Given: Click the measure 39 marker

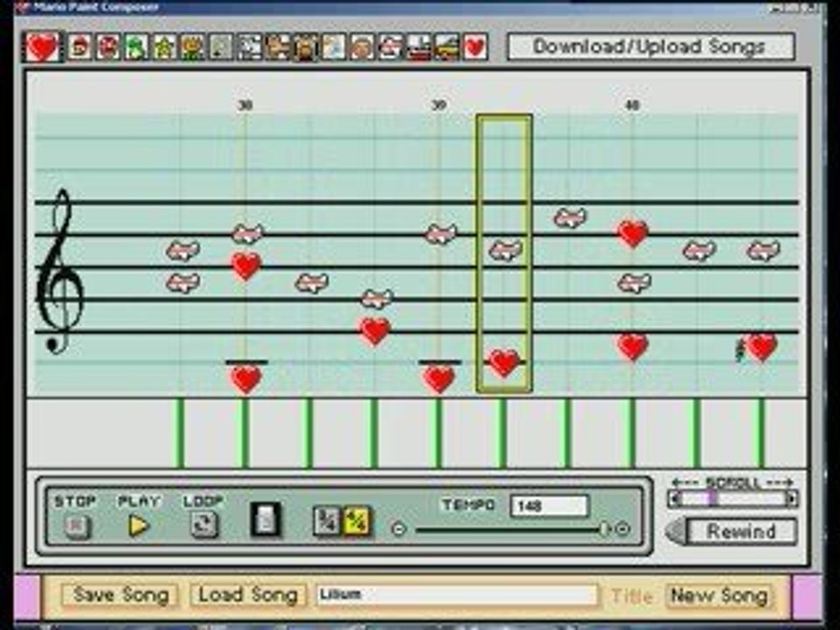Looking at the screenshot, I should [x=438, y=105].
